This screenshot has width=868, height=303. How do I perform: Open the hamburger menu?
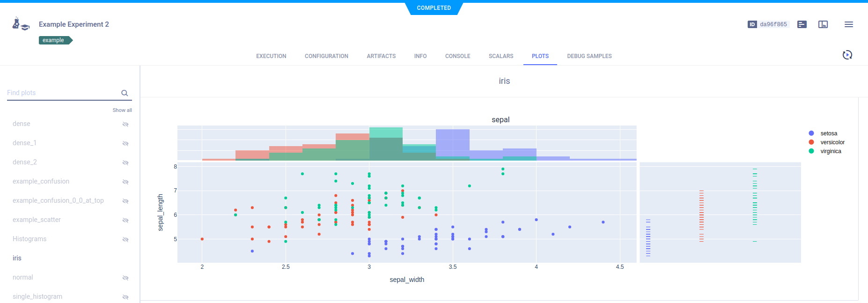[848, 24]
